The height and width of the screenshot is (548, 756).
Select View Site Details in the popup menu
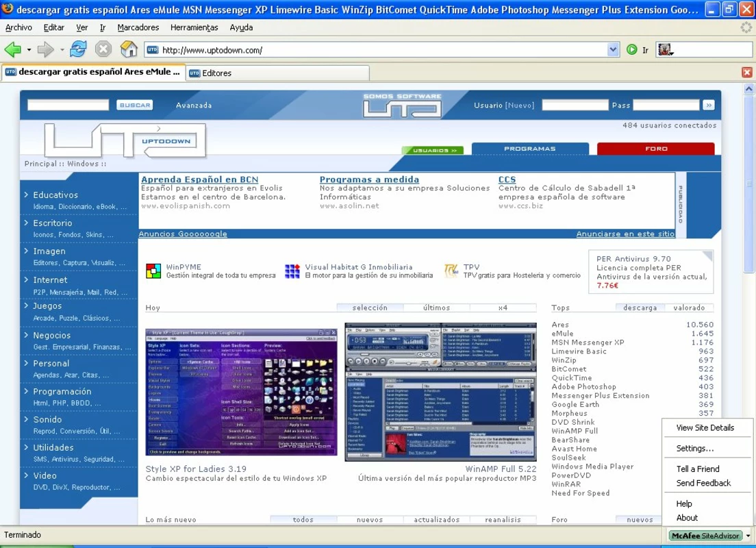[x=705, y=427]
